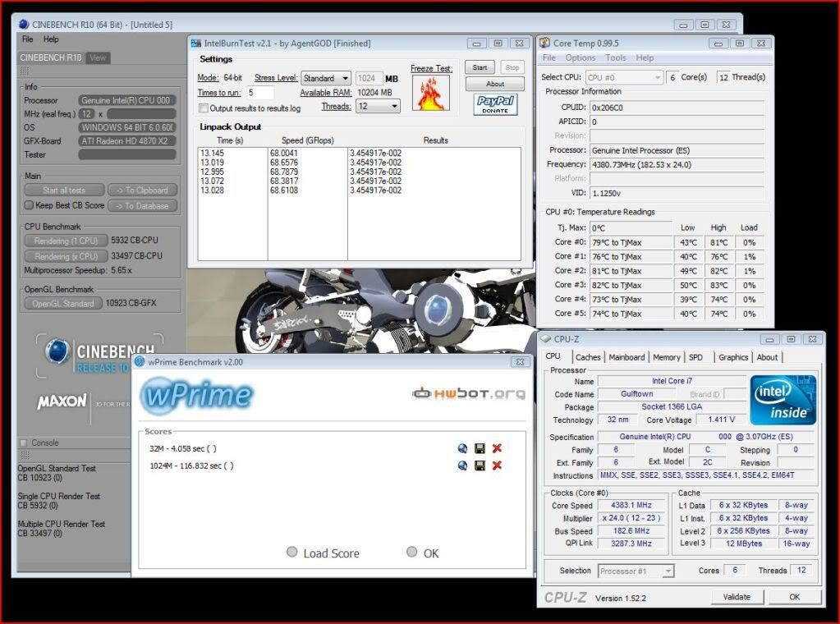840x624 pixels.
Task: Open the Stress Level dropdown set to Standard
Action: tap(326, 78)
